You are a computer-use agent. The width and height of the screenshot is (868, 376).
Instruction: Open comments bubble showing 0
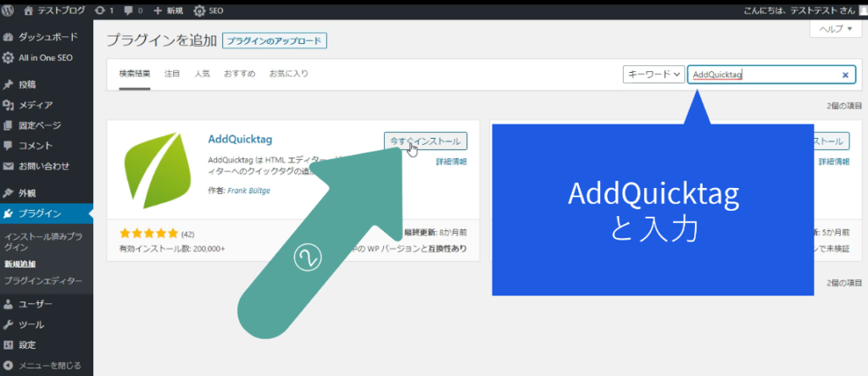pos(133,10)
